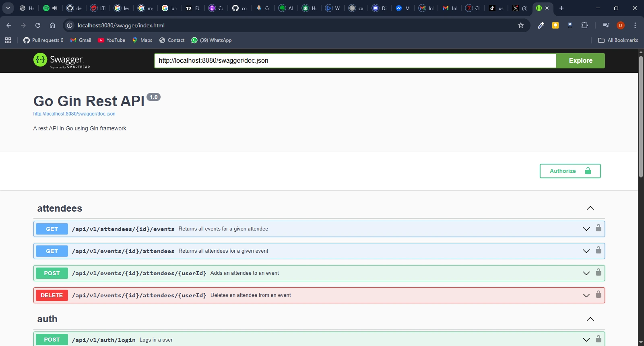Collapse the auth section

coord(590,319)
